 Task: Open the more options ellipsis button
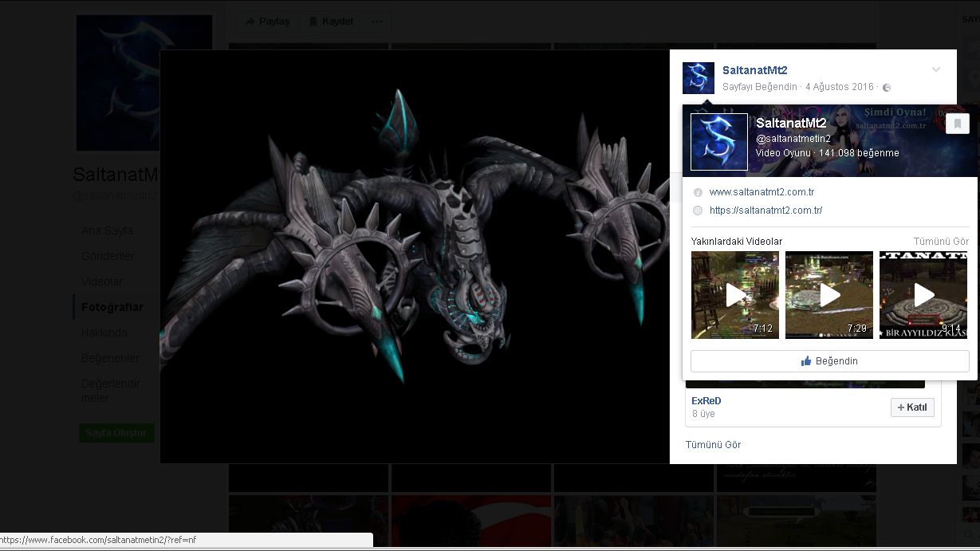pos(377,22)
